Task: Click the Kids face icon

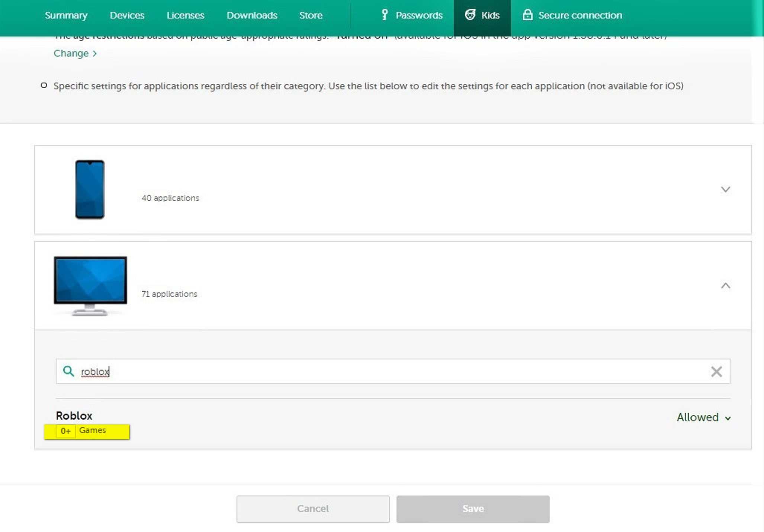Action: tap(470, 15)
